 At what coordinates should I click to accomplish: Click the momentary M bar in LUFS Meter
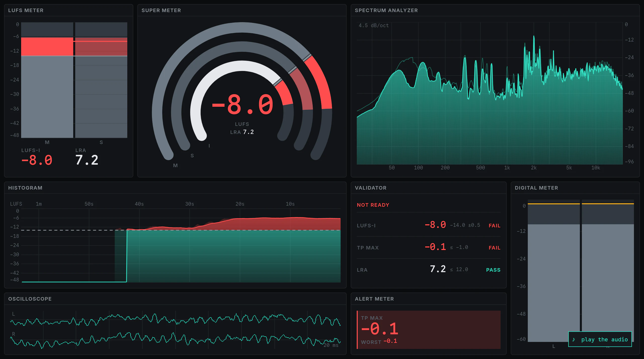click(47, 80)
